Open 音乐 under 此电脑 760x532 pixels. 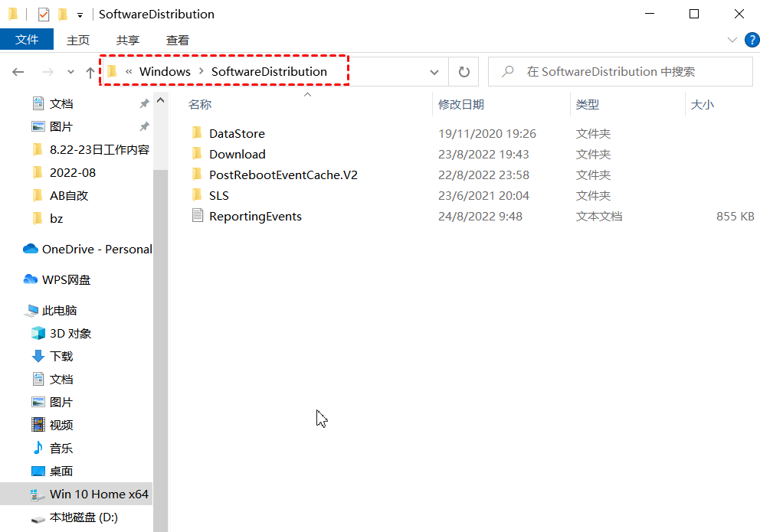point(61,449)
